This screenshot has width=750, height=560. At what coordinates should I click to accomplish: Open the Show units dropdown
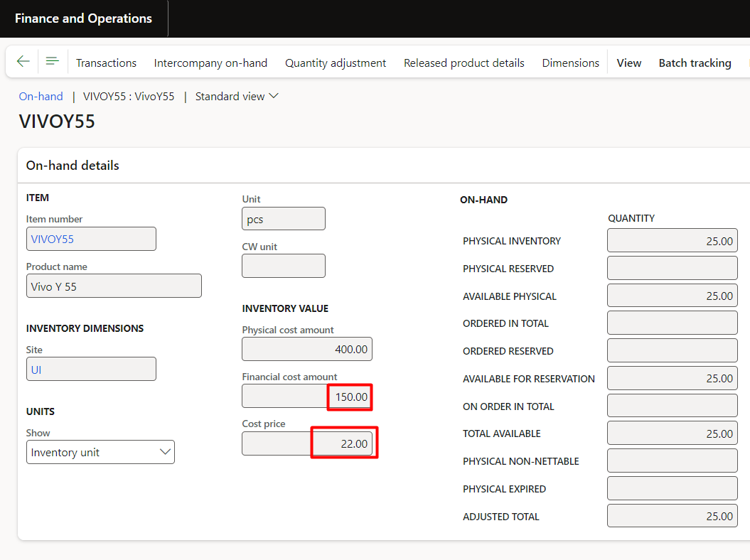(100, 453)
